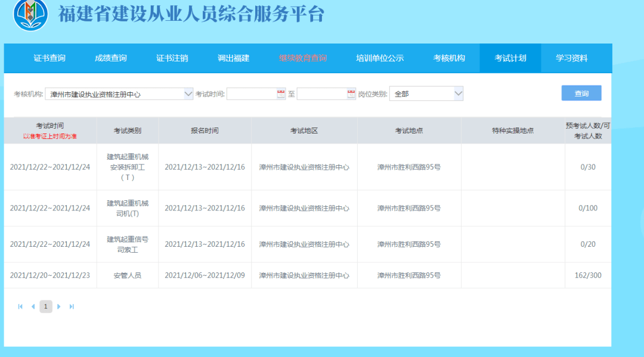Image resolution: width=644 pixels, height=357 pixels.
Task: Go to first page of results
Action: coord(20,306)
